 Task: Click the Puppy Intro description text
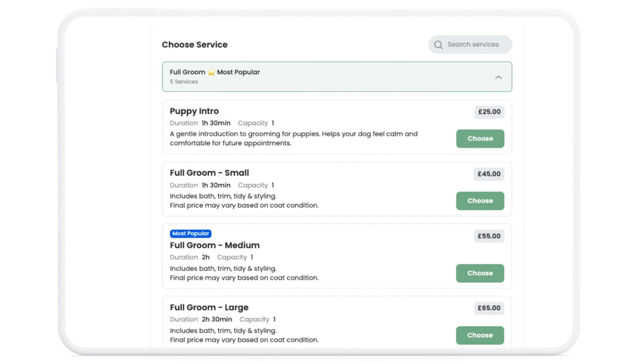point(294,138)
